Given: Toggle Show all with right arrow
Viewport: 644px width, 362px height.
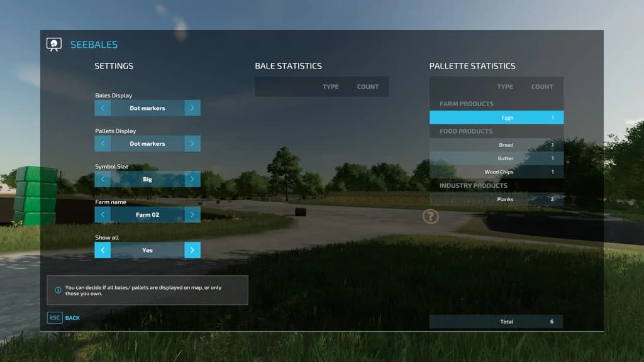Looking at the screenshot, I should click(192, 250).
